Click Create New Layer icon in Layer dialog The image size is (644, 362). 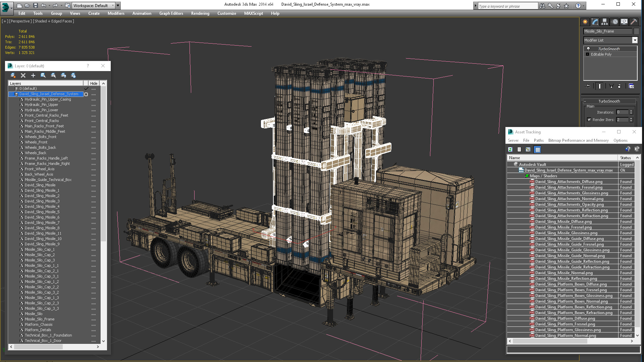click(x=13, y=75)
